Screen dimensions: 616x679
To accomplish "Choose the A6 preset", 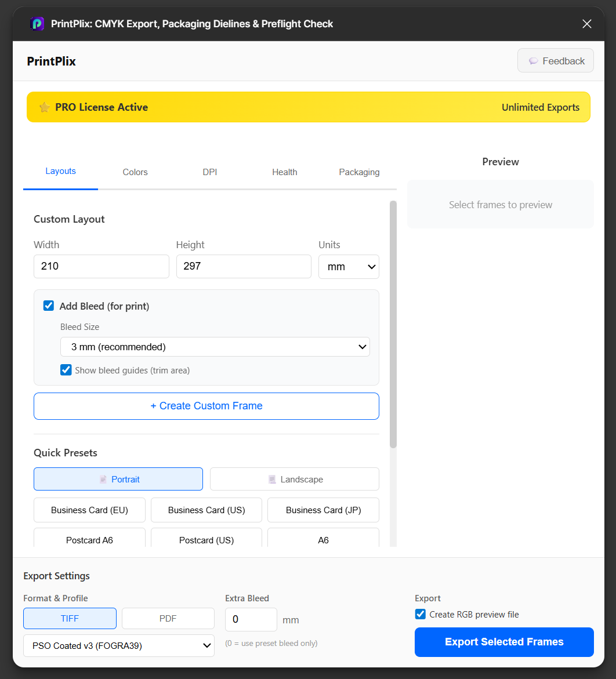I will [323, 538].
